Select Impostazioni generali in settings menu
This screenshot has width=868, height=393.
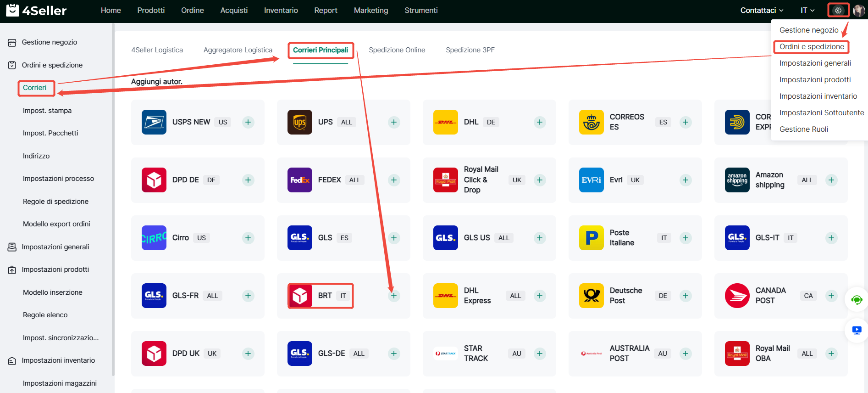pyautogui.click(x=815, y=63)
